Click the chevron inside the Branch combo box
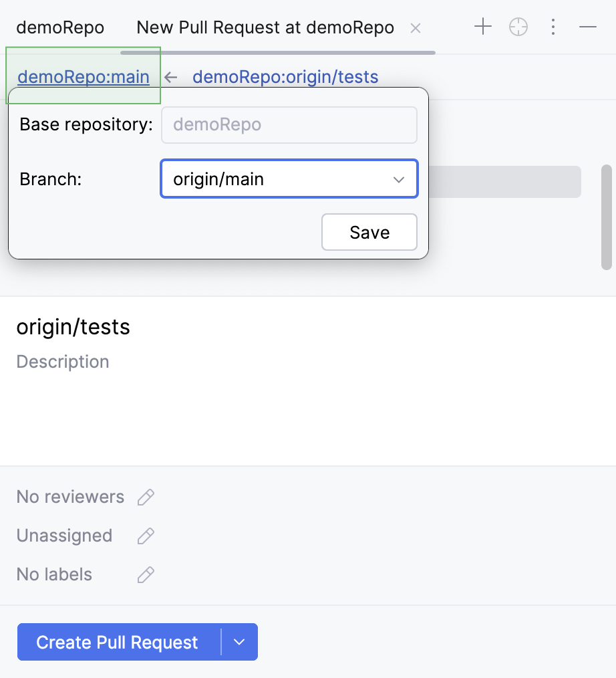The width and height of the screenshot is (616, 678). [399, 179]
